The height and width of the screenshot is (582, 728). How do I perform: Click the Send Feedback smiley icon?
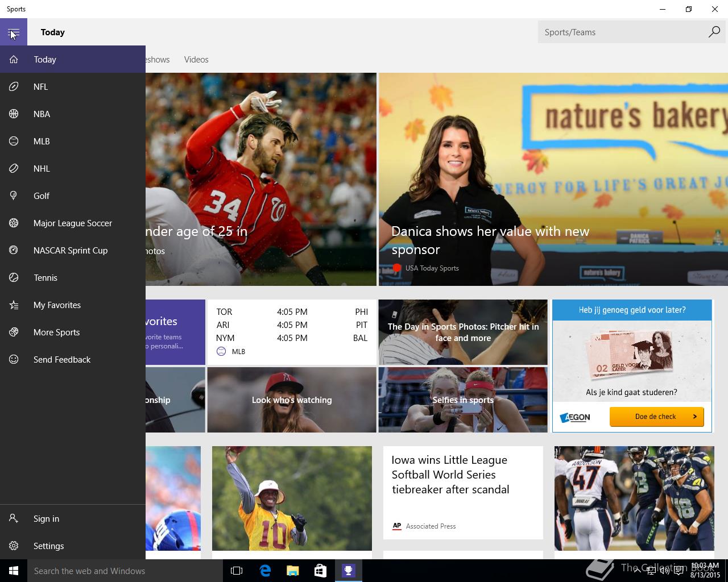pyautogui.click(x=14, y=359)
